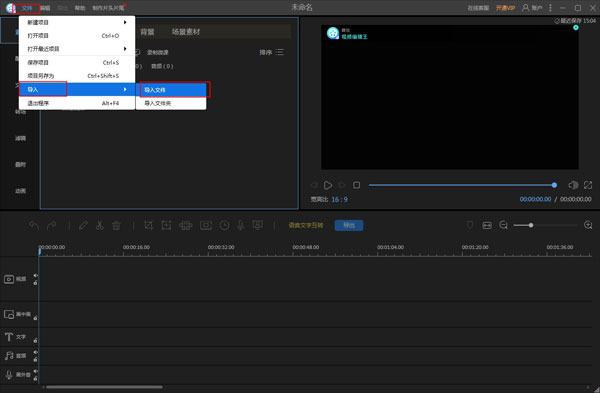Redo the last timeline action
Image resolution: width=600 pixels, height=393 pixels.
point(51,225)
